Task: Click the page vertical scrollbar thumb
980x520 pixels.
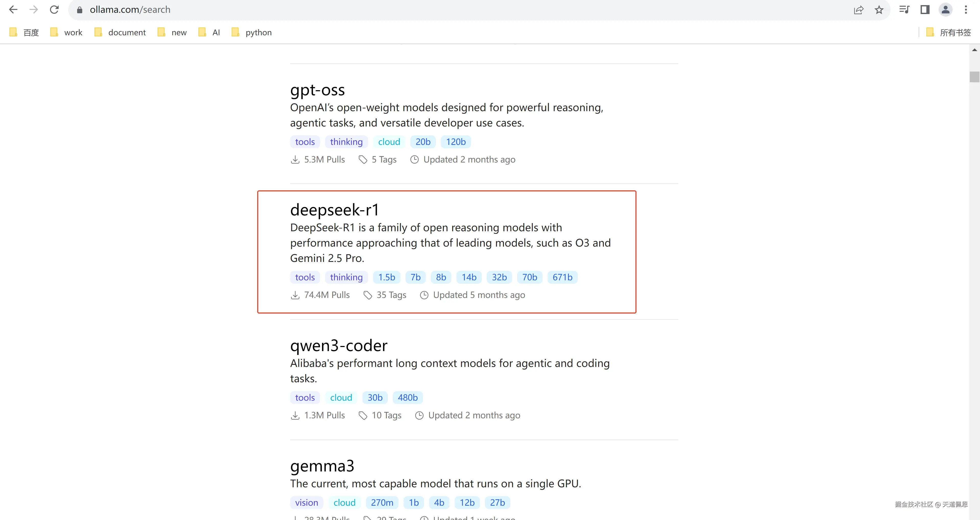Action: tap(974, 76)
